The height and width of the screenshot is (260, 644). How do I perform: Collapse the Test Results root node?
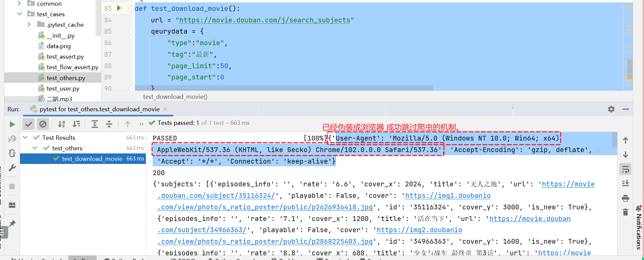[x=25, y=137]
